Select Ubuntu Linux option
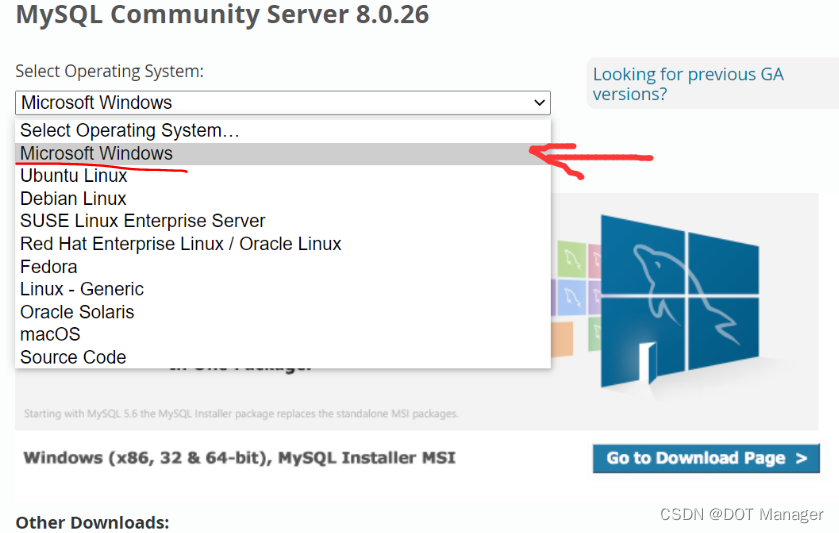The width and height of the screenshot is (839, 533). point(283,176)
